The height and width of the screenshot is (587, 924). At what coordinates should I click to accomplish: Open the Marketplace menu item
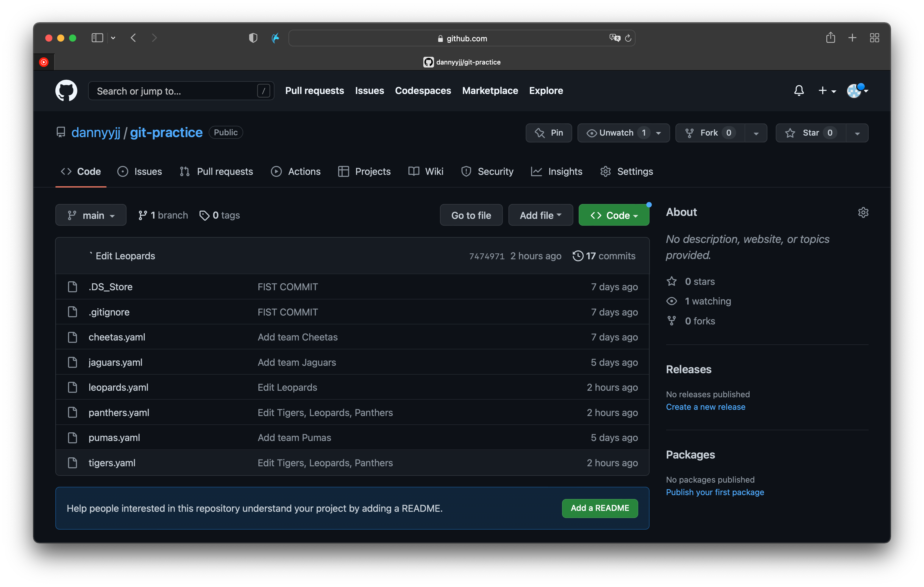pyautogui.click(x=490, y=90)
